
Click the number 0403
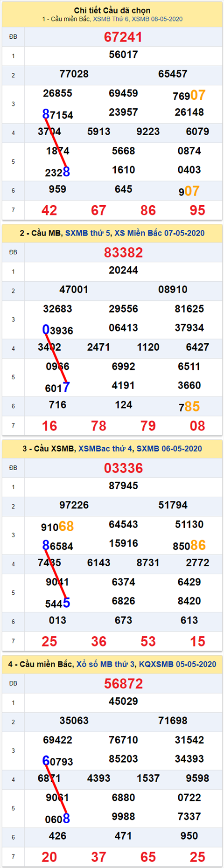click(x=189, y=170)
